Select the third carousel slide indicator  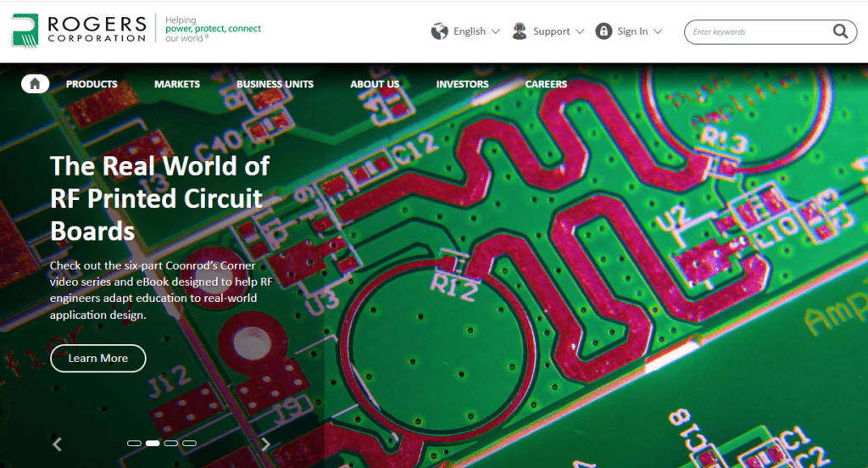(x=171, y=443)
